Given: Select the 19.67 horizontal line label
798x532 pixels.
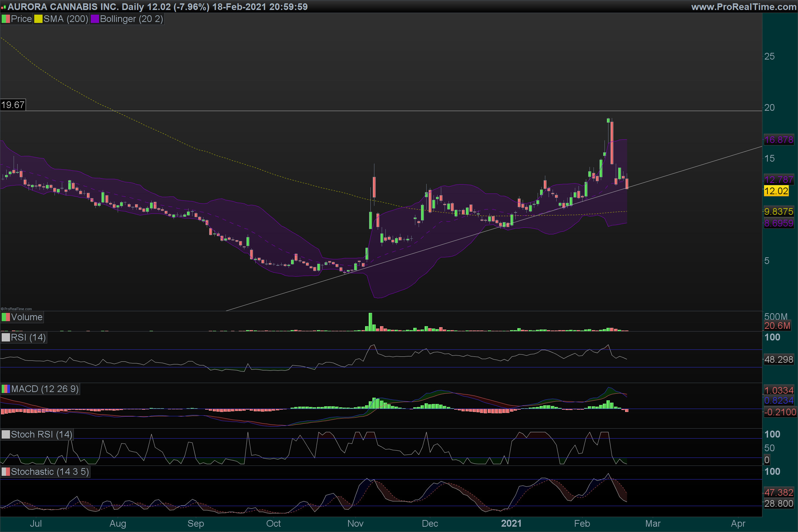Looking at the screenshot, I should point(13,105).
